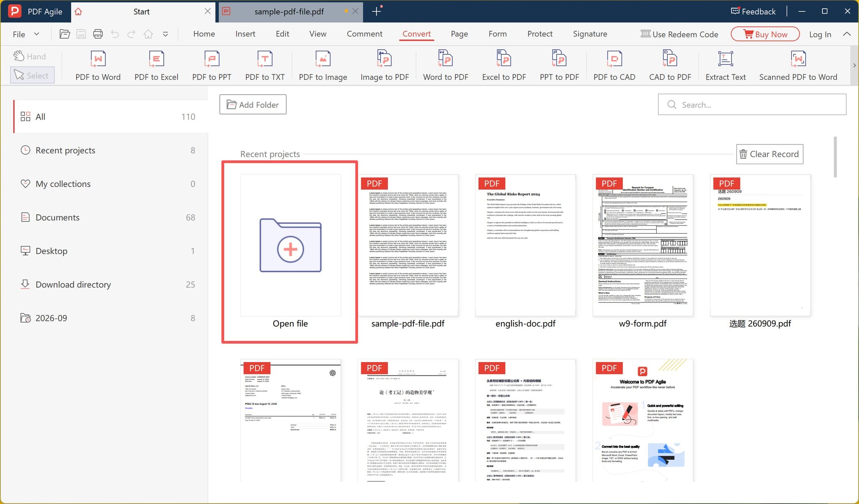Click the Search input field

pos(752,105)
